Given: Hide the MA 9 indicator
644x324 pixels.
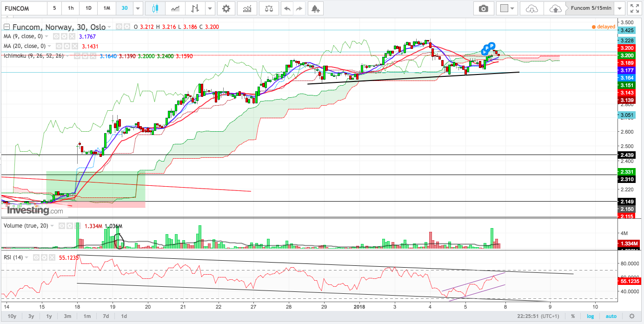Looking at the screenshot, I should 56,36.
